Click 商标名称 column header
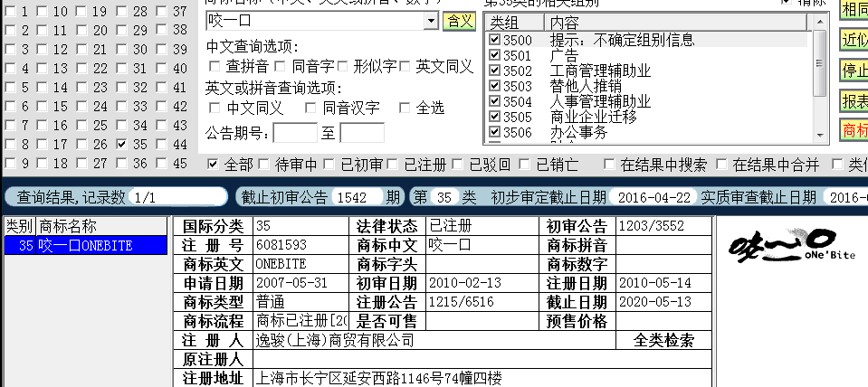This screenshot has width=868, height=387. [102, 226]
